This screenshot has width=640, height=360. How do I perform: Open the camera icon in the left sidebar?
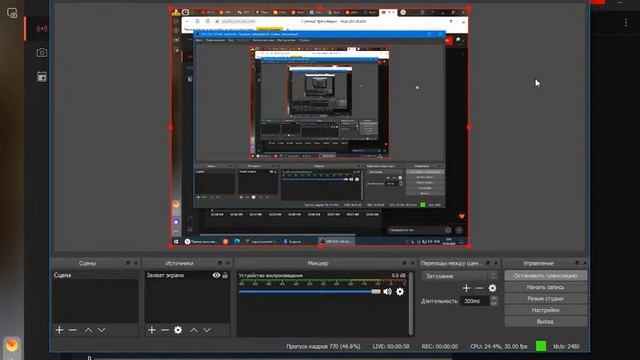click(42, 53)
